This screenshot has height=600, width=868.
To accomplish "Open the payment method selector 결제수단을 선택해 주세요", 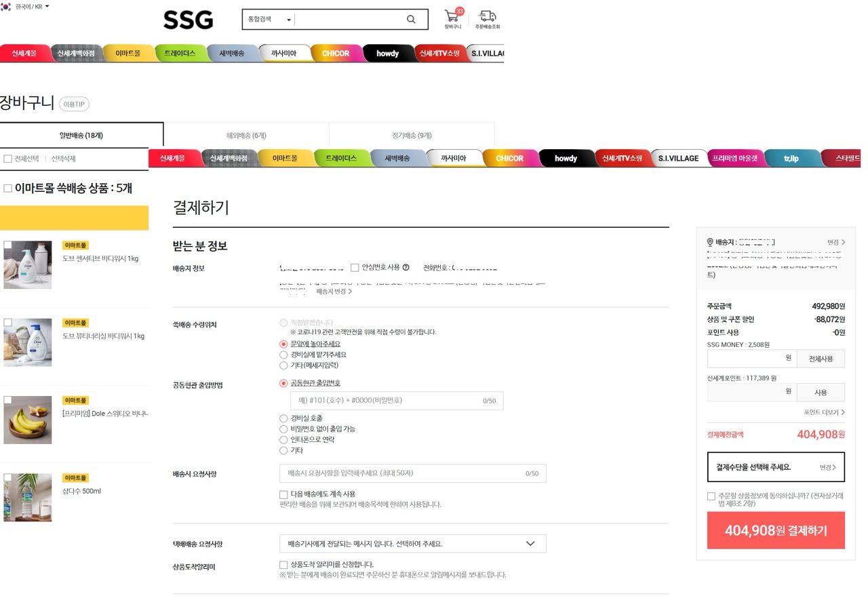I will point(775,467).
